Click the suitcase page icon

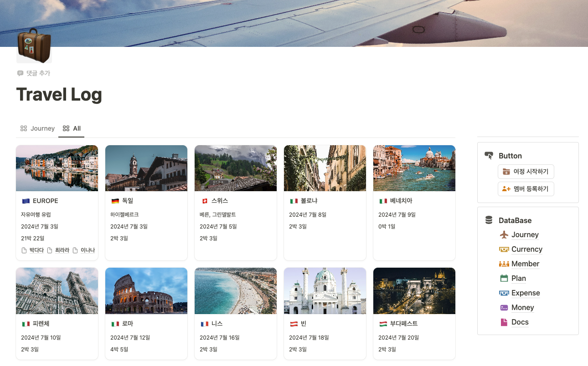[34, 46]
